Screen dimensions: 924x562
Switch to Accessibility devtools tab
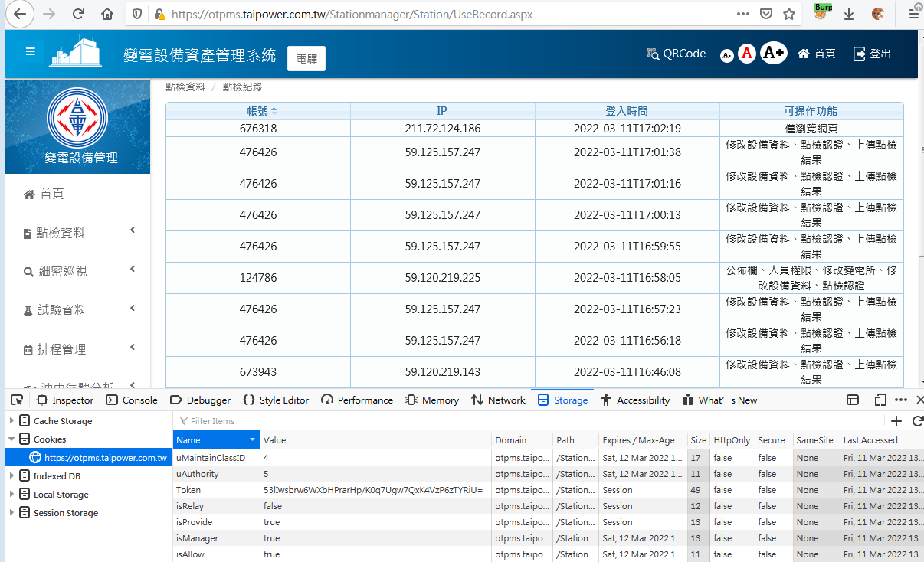pos(635,400)
